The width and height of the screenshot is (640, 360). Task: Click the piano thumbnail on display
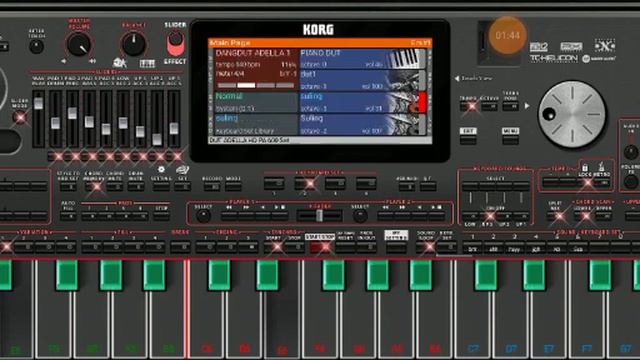click(x=405, y=59)
